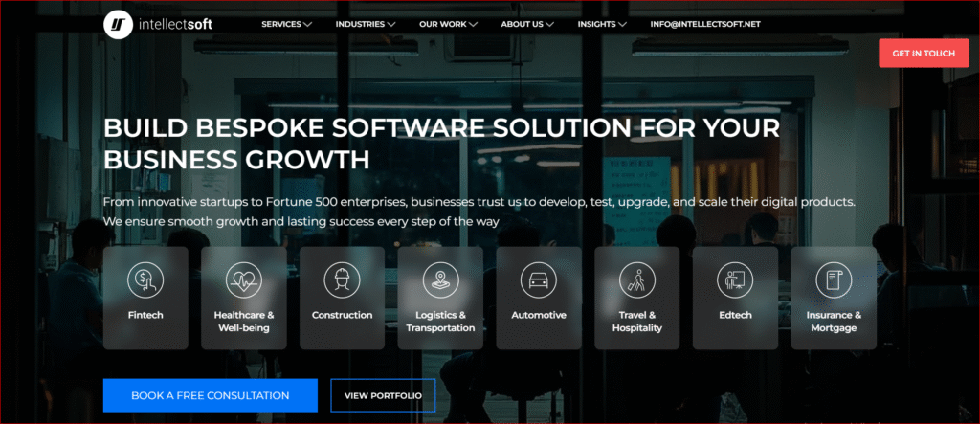Open the ABOUT US navigation item
The height and width of the screenshot is (424, 980).
(x=522, y=24)
